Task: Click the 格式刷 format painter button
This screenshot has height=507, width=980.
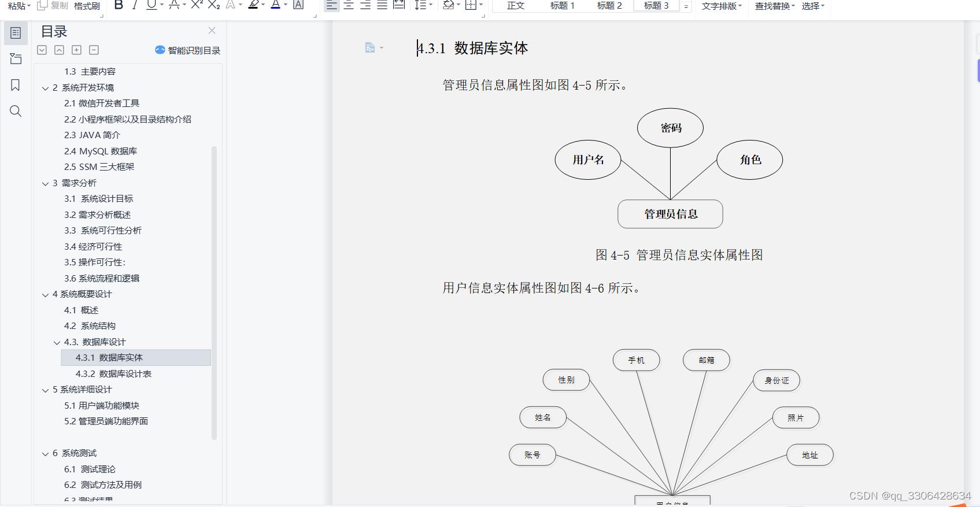Action: [x=87, y=6]
